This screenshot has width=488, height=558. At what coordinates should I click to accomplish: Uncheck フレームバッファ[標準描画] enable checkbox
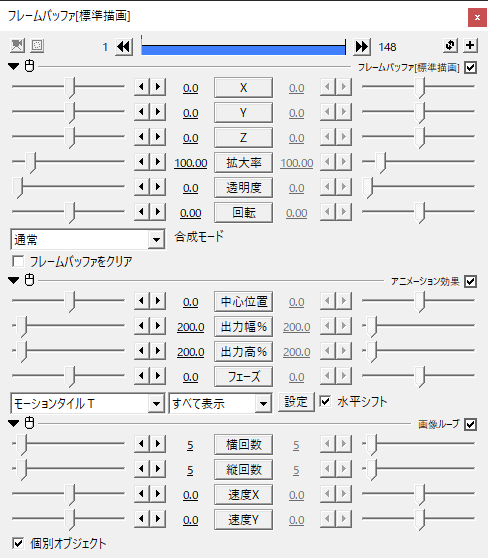[471, 67]
